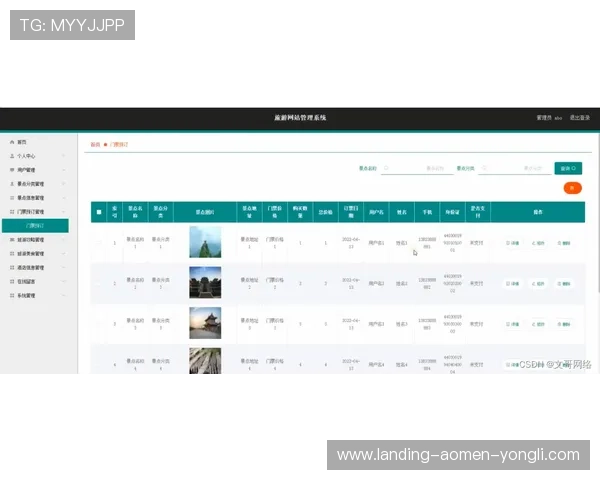Screen dimensions: 600x480
Task: Click 退出登录 logout link in header
Action: tap(580, 118)
